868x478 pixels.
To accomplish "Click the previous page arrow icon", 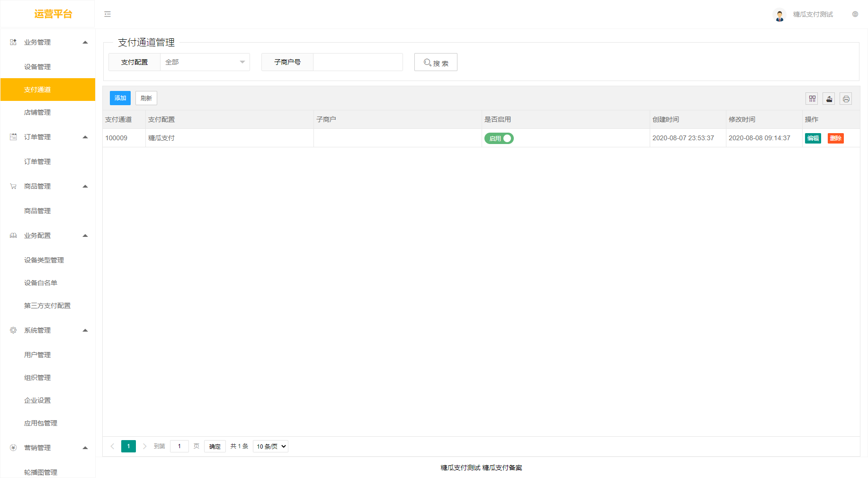I will 112,446.
